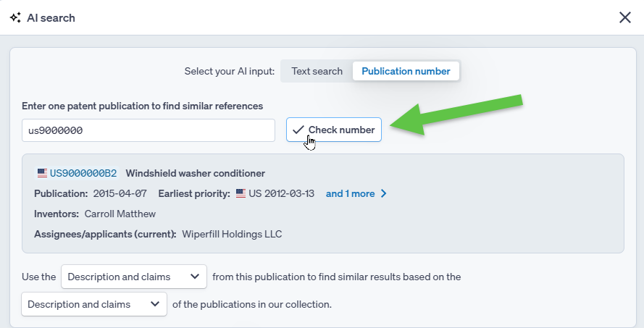Screen dimensions: 644x328
Task: Focus the patent publication number field
Action: [149, 130]
